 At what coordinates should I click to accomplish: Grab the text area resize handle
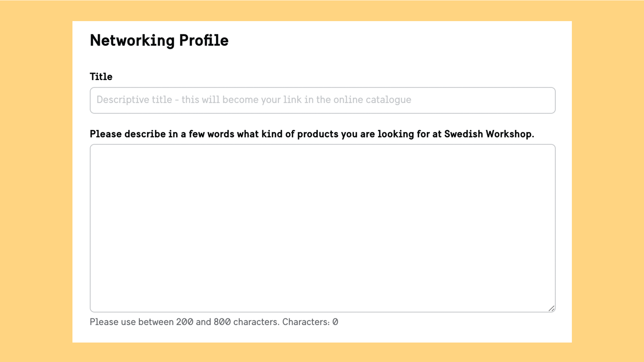551,308
